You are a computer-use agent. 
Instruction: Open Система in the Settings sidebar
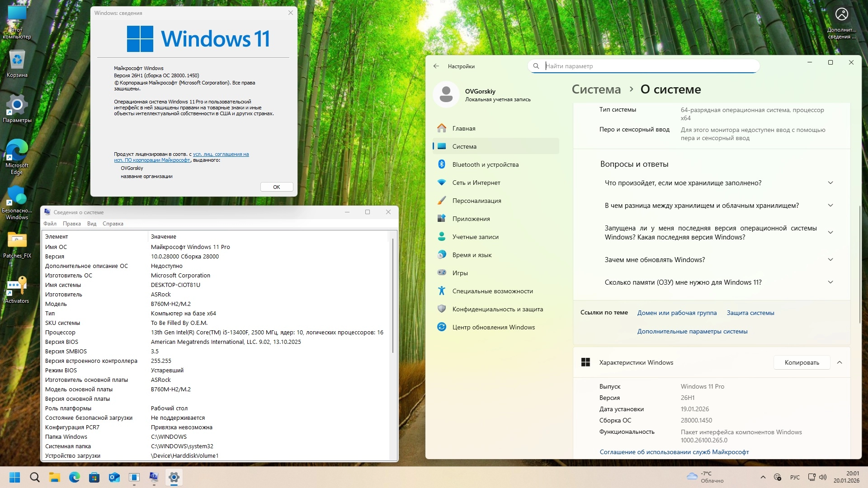(466, 146)
